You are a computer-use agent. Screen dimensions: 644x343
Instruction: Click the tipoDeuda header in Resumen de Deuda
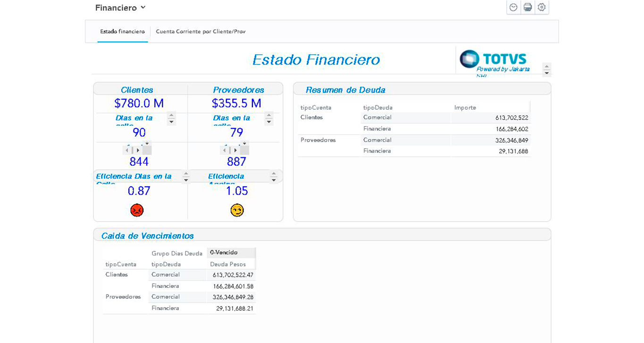[378, 107]
